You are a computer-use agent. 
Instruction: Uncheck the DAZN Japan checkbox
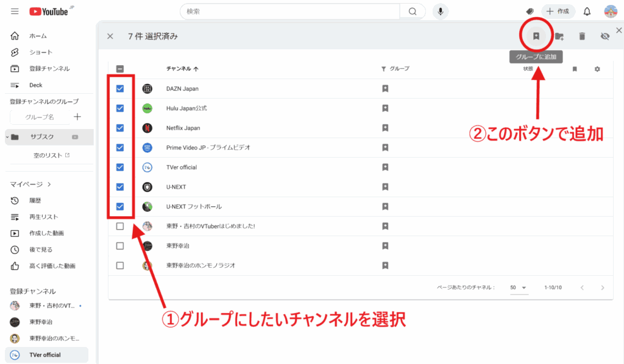tap(120, 88)
